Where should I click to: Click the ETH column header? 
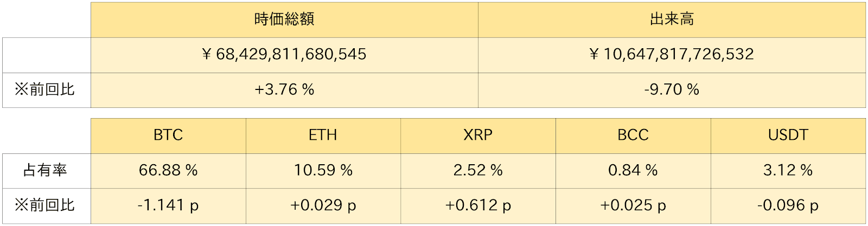pos(323,135)
